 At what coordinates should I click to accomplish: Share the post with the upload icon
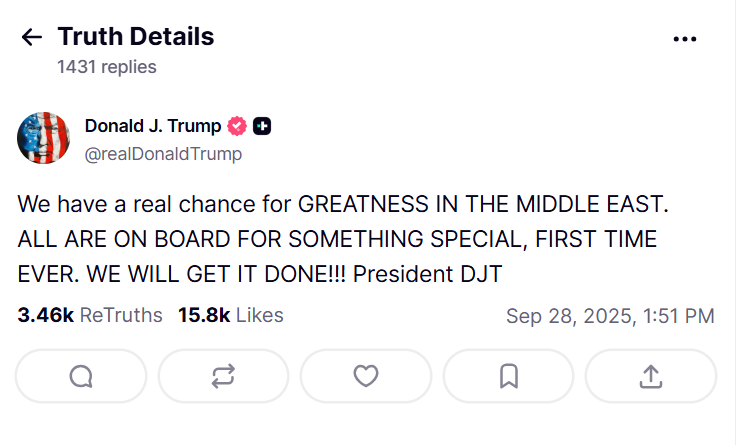650,376
